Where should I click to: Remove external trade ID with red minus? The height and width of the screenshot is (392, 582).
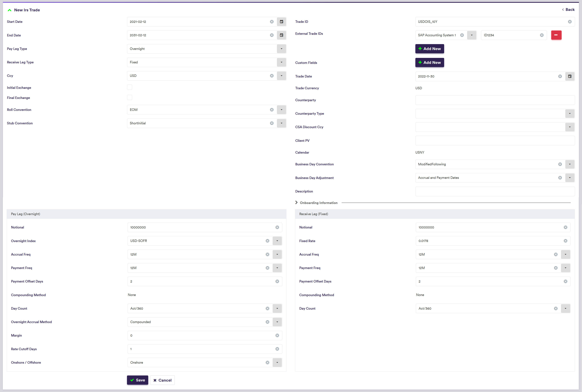pyautogui.click(x=556, y=35)
